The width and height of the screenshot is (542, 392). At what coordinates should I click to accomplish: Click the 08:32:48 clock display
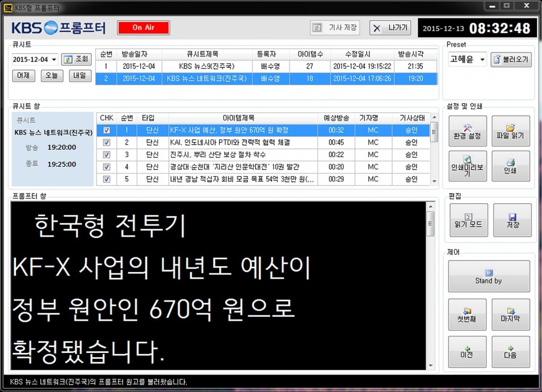[x=500, y=29]
